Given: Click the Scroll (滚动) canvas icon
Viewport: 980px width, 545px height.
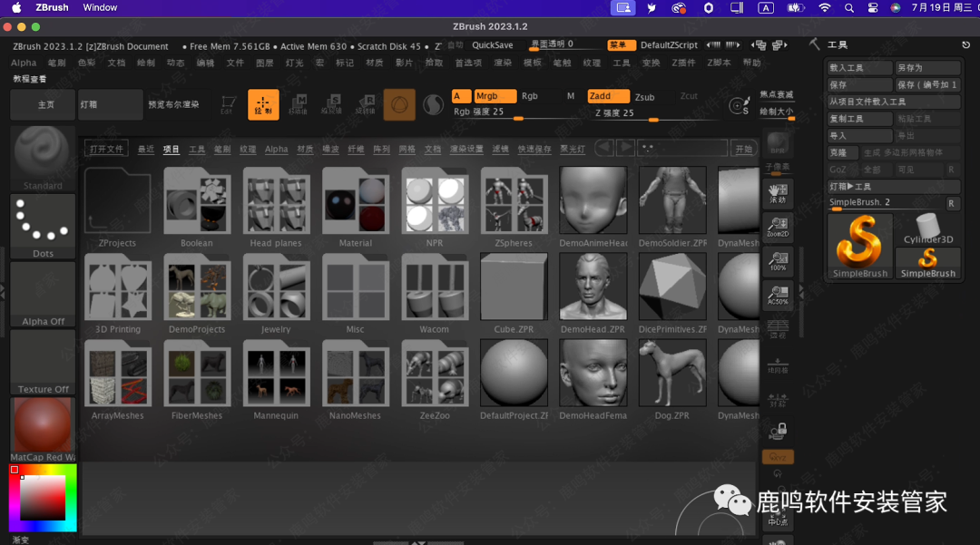Looking at the screenshot, I should [778, 192].
